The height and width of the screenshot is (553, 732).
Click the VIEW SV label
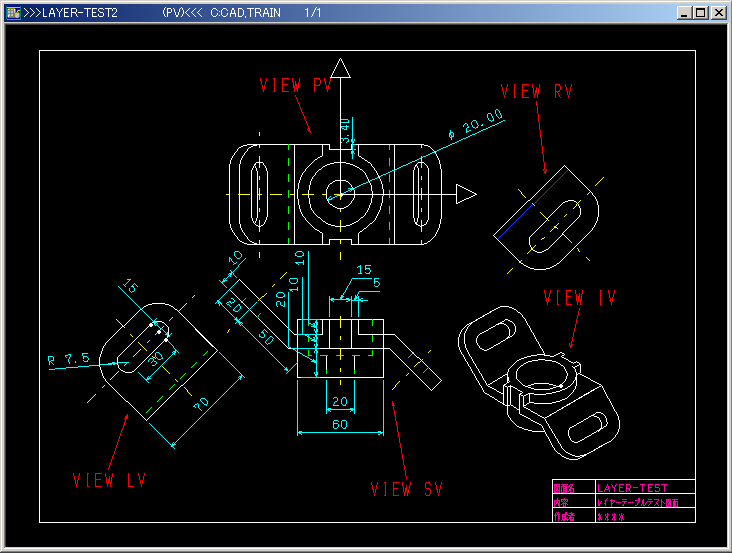(x=406, y=489)
